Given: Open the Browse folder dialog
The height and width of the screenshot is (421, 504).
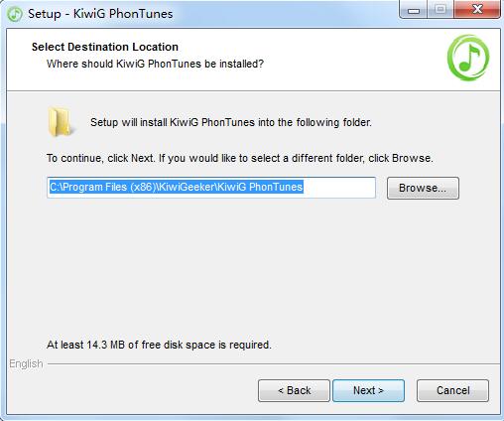Looking at the screenshot, I should 423,188.
